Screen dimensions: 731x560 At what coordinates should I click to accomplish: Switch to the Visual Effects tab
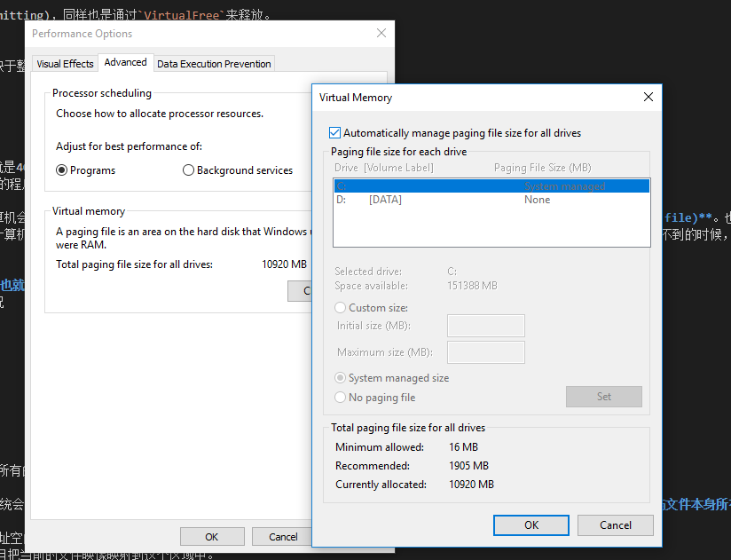pyautogui.click(x=65, y=64)
